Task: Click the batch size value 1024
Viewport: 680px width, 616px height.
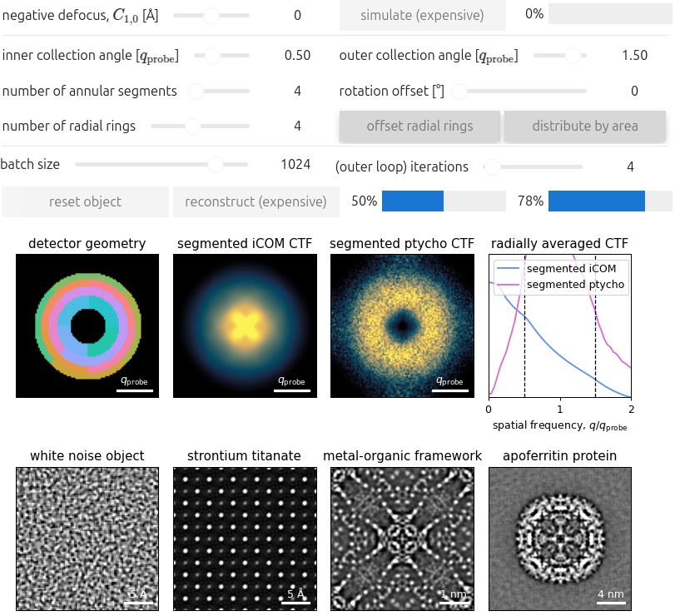Action: coord(295,165)
